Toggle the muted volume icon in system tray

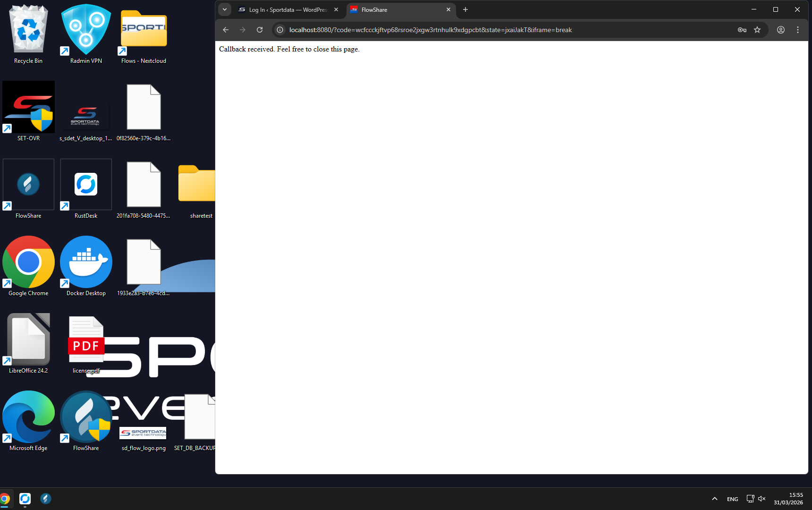pyautogui.click(x=761, y=499)
